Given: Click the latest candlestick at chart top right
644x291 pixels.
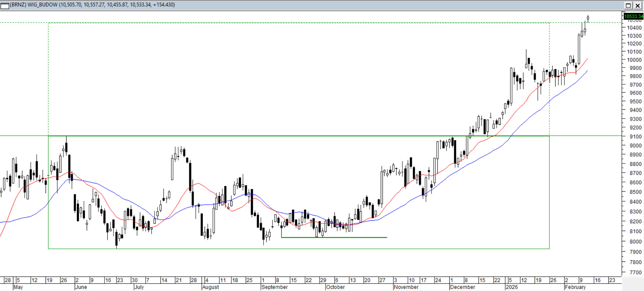Looking at the screenshot, I should 588,18.
